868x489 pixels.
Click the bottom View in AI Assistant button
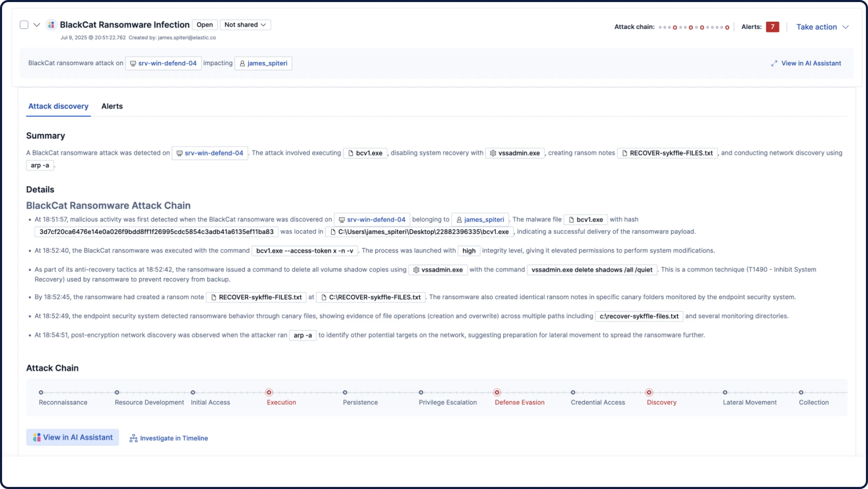point(73,437)
